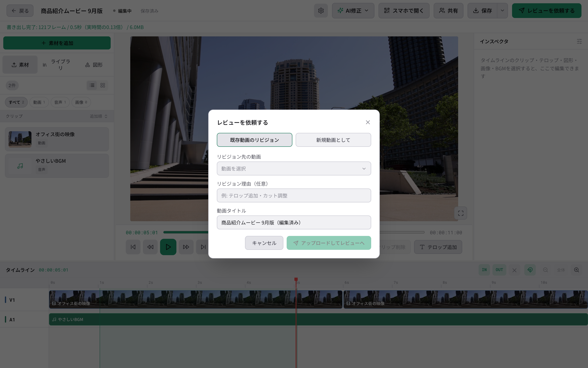This screenshot has width=588, height=368.
Task: Filter materials by 画像
Action: click(81, 102)
